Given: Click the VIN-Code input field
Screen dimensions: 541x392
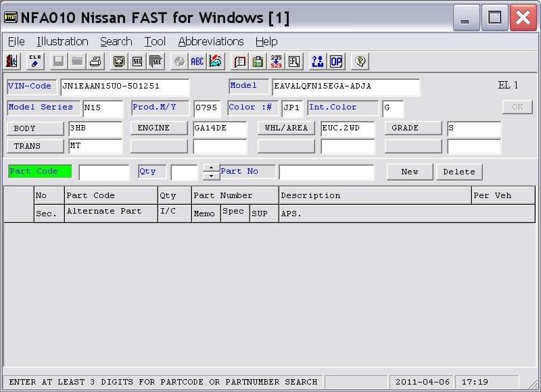Looking at the screenshot, I should 125,87.
